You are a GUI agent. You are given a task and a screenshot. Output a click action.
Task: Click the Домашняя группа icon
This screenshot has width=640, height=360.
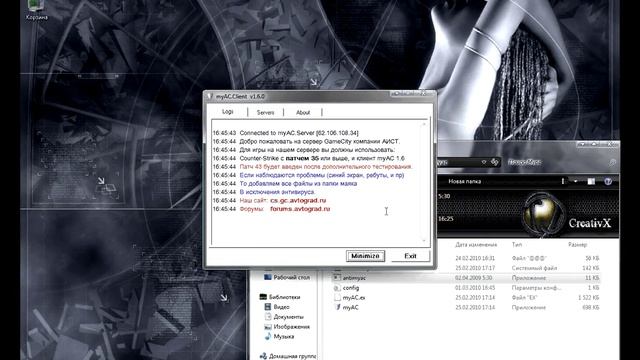pyautogui.click(x=263, y=356)
